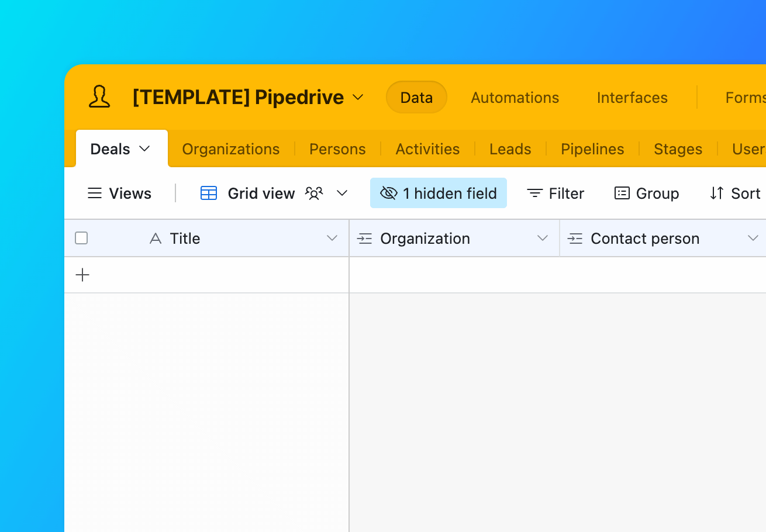Click the [TEMPLATE] Pipedrive base title
This screenshot has height=532, width=766.
pyautogui.click(x=238, y=97)
